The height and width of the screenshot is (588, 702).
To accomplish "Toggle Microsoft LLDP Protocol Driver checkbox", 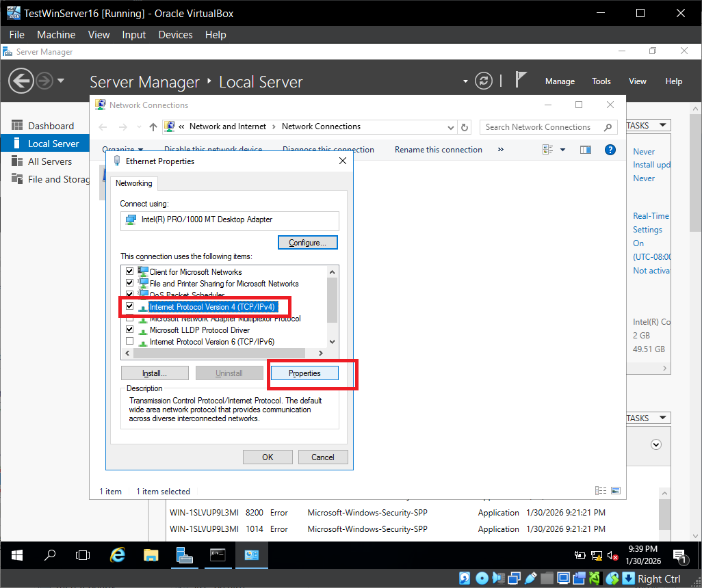I will coord(129,330).
